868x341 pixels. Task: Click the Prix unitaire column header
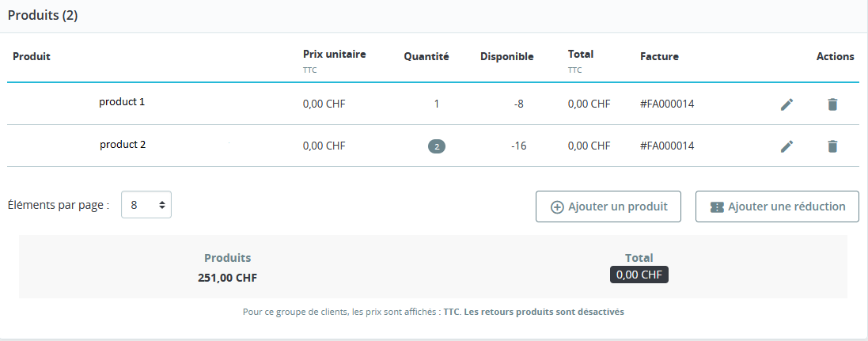pyautogui.click(x=335, y=55)
